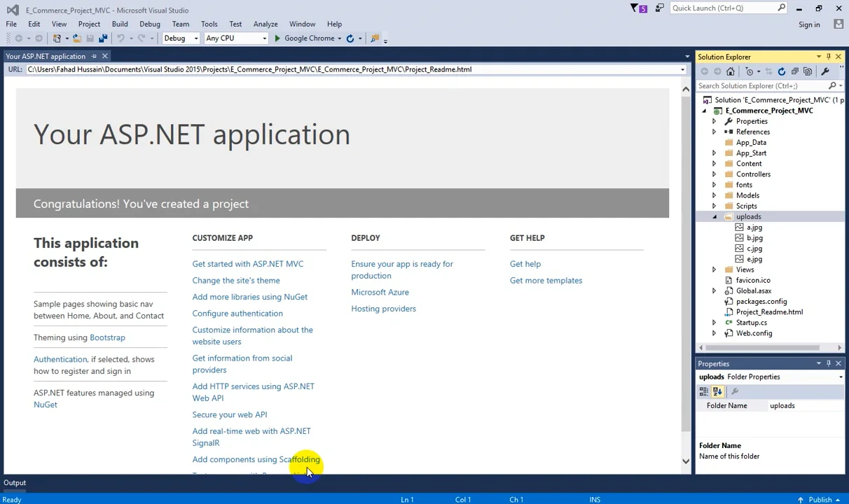Click the Categorized view icon in Properties
Screen dimensions: 849x504
tap(704, 392)
